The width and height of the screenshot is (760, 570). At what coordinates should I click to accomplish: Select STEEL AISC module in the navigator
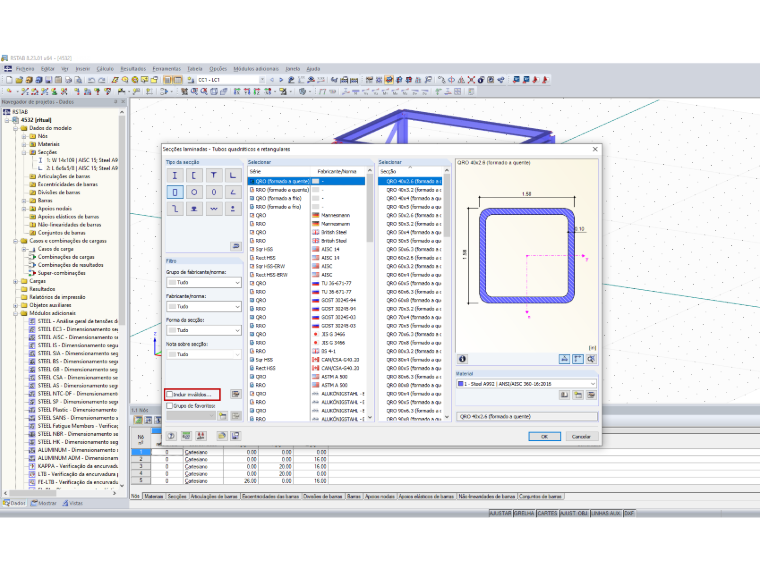74,337
